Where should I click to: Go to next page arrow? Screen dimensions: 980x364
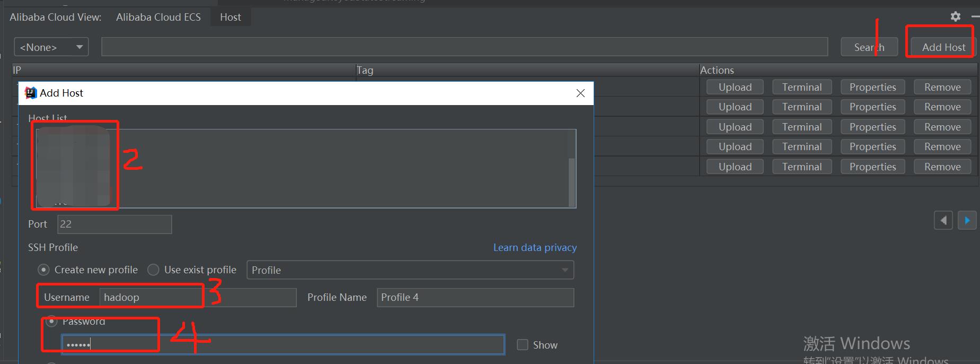pyautogui.click(x=967, y=220)
